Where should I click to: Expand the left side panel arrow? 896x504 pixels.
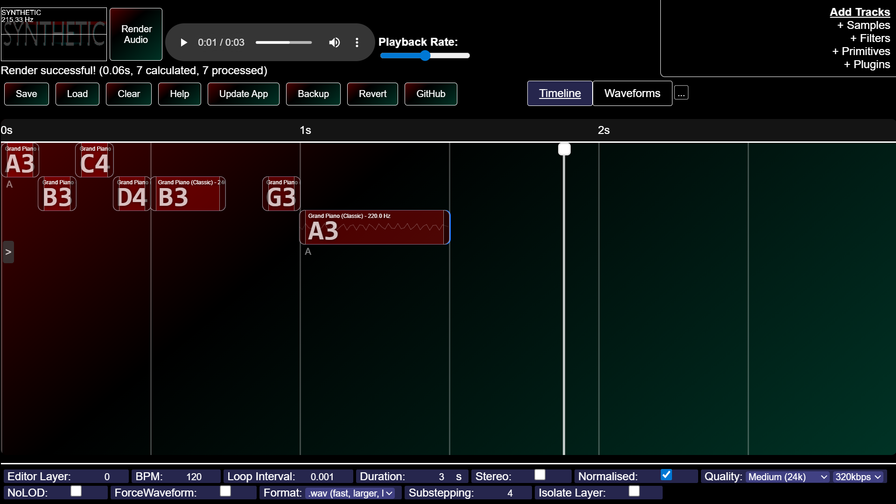pyautogui.click(x=8, y=252)
